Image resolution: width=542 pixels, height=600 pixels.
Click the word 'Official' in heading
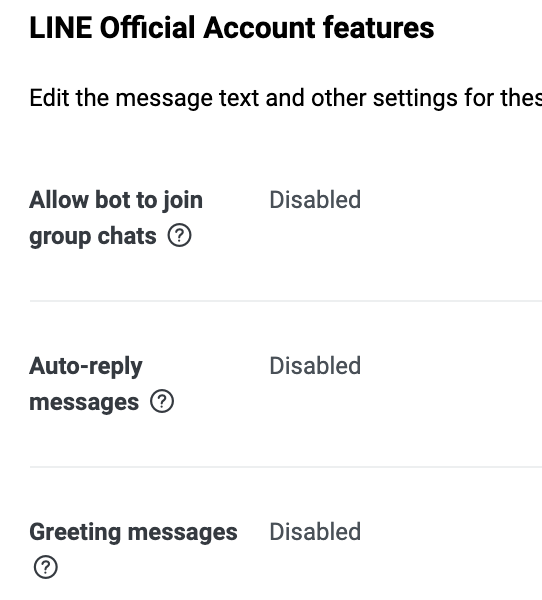tap(148, 28)
